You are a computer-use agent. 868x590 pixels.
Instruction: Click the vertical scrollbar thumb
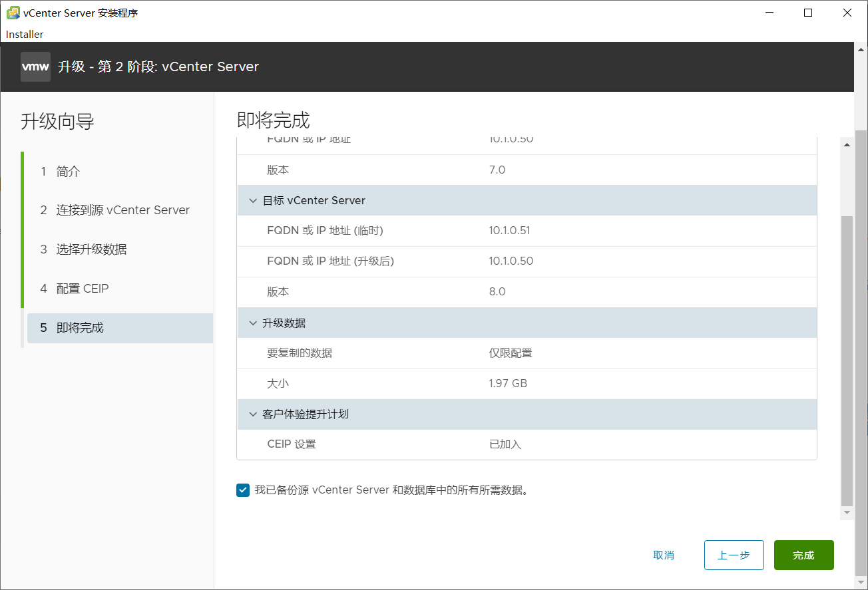847,359
